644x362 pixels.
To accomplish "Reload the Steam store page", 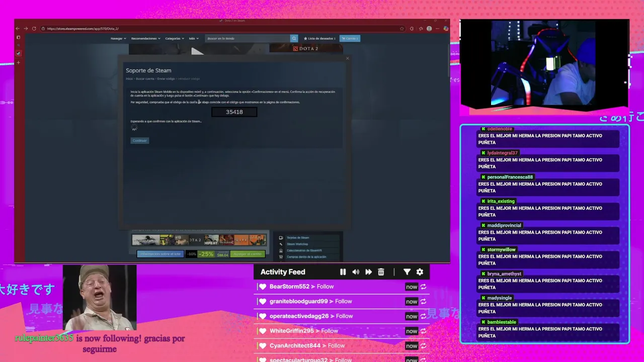I will 34,29.
